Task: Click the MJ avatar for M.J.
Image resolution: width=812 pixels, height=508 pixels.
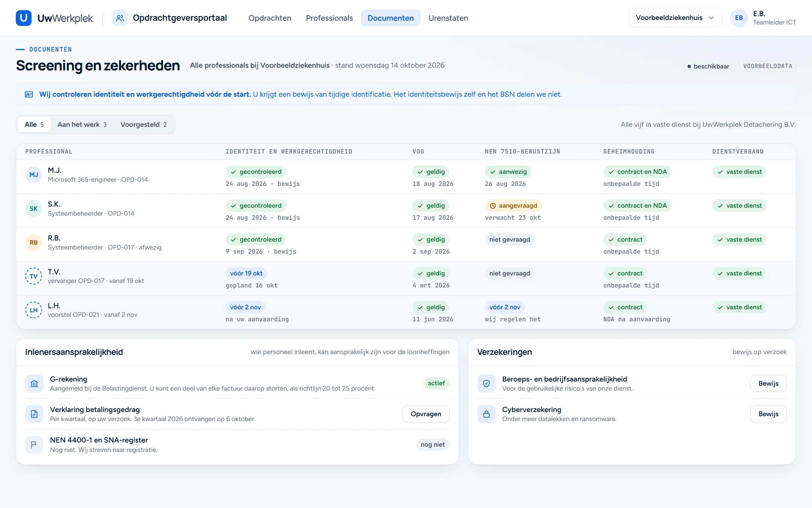Action: point(33,175)
